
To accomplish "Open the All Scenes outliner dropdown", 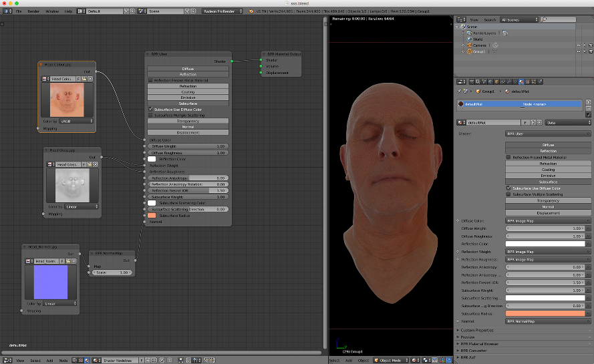I will tap(519, 19).
